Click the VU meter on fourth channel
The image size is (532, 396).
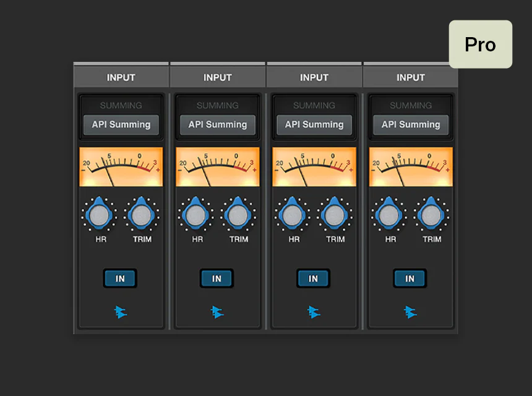tap(411, 166)
